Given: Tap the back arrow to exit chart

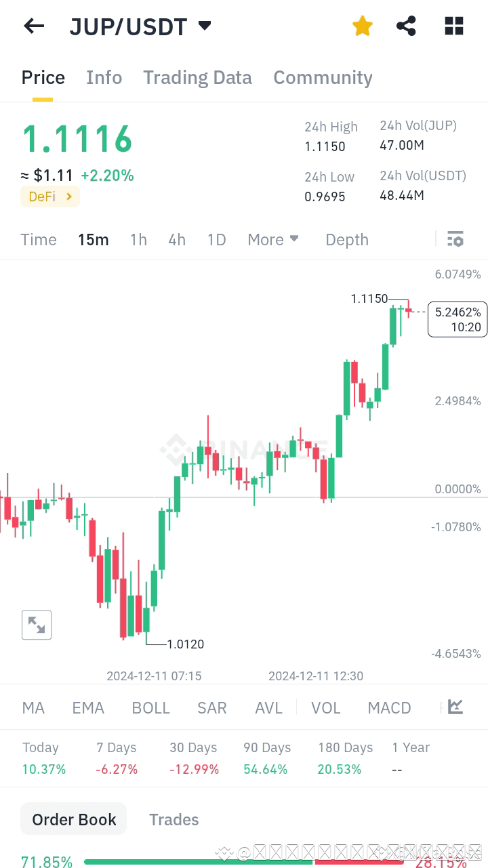Looking at the screenshot, I should click(33, 26).
